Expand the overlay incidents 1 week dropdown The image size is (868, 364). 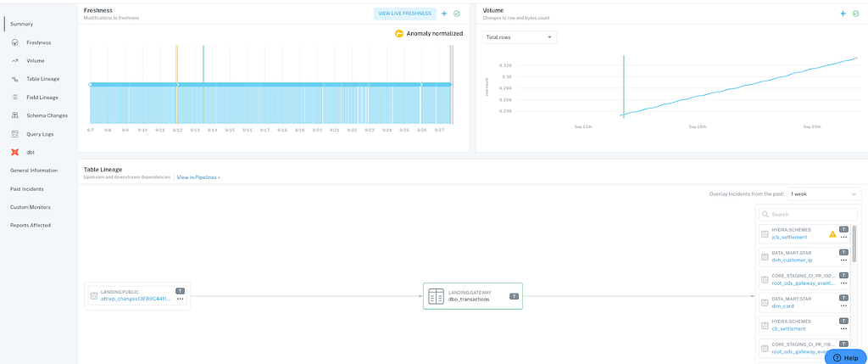tap(824, 194)
